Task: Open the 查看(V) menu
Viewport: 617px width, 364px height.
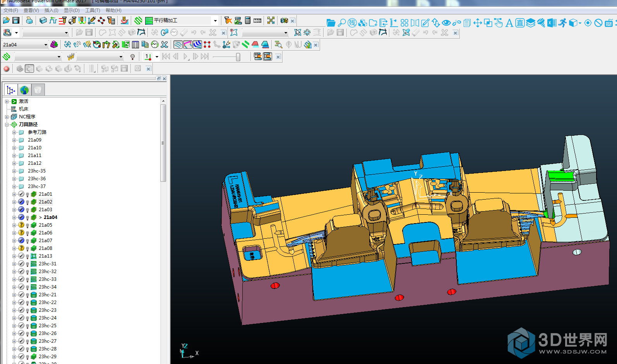Action: (x=31, y=10)
